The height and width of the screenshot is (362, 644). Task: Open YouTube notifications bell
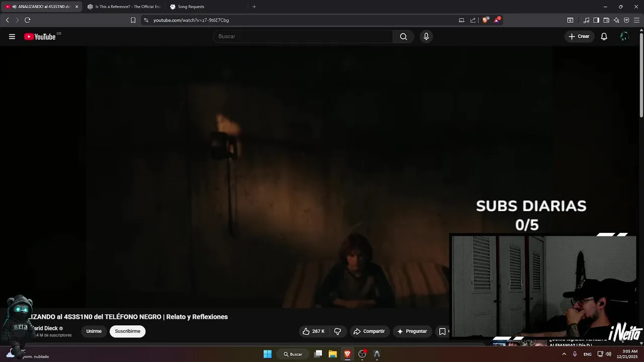point(604,36)
